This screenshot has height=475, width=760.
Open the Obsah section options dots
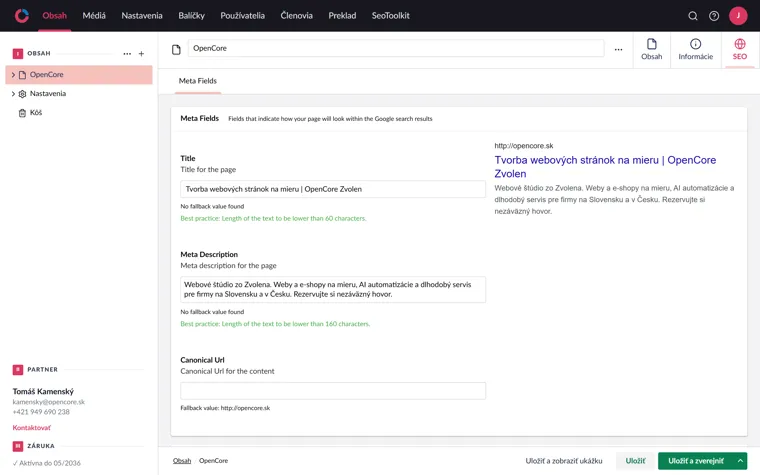coord(127,54)
